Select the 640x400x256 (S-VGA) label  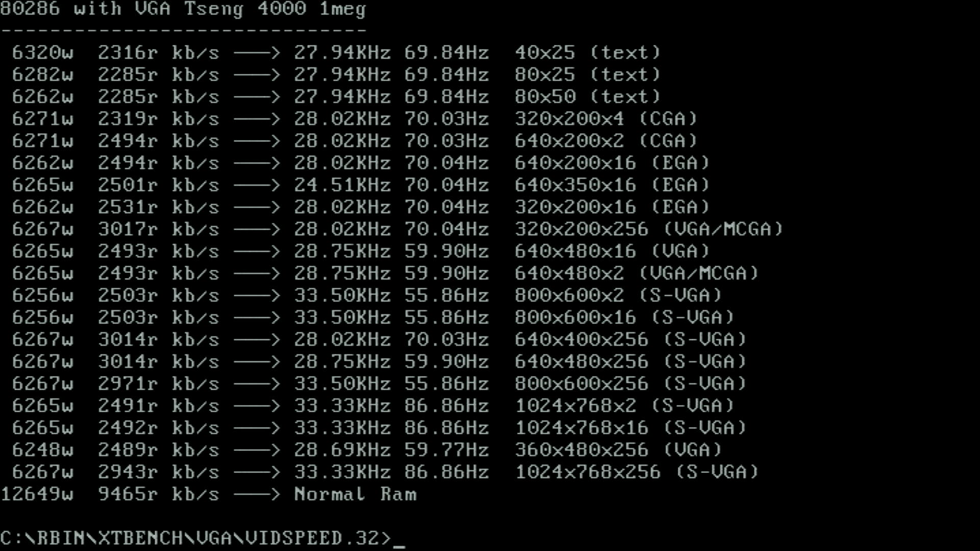pyautogui.click(x=631, y=339)
